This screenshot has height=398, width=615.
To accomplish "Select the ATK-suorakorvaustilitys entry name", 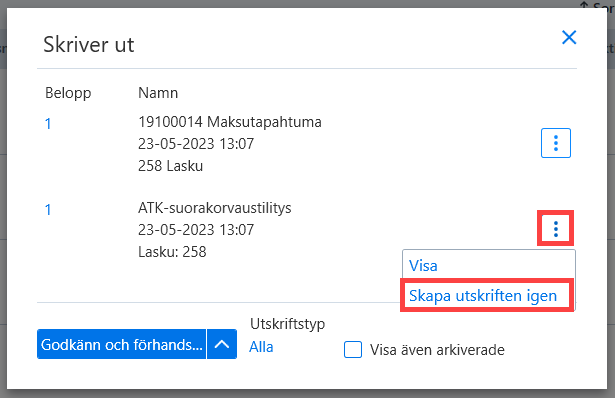I will [215, 208].
